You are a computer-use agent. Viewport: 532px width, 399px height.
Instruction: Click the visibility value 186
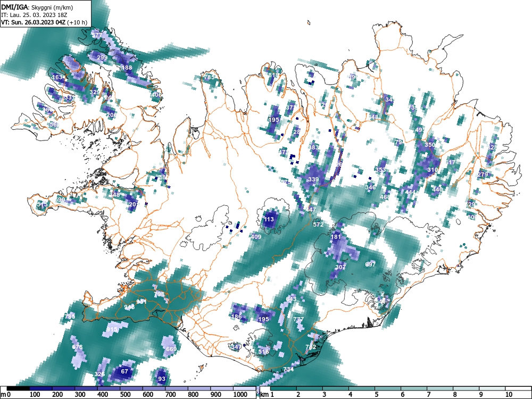[237, 317]
